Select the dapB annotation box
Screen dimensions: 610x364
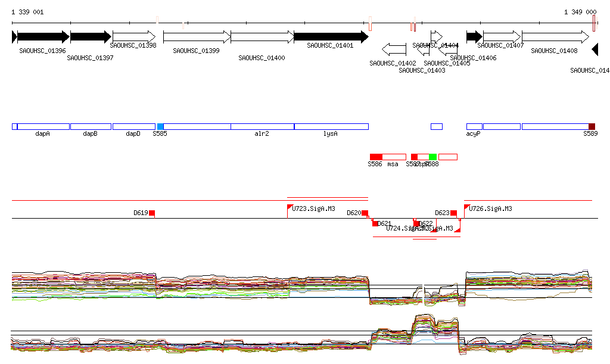point(91,126)
